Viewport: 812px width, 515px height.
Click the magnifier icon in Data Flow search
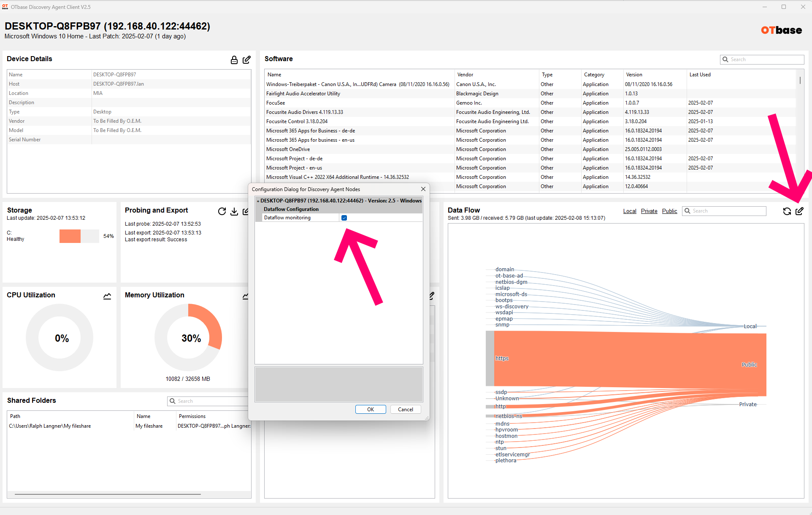[687, 211]
